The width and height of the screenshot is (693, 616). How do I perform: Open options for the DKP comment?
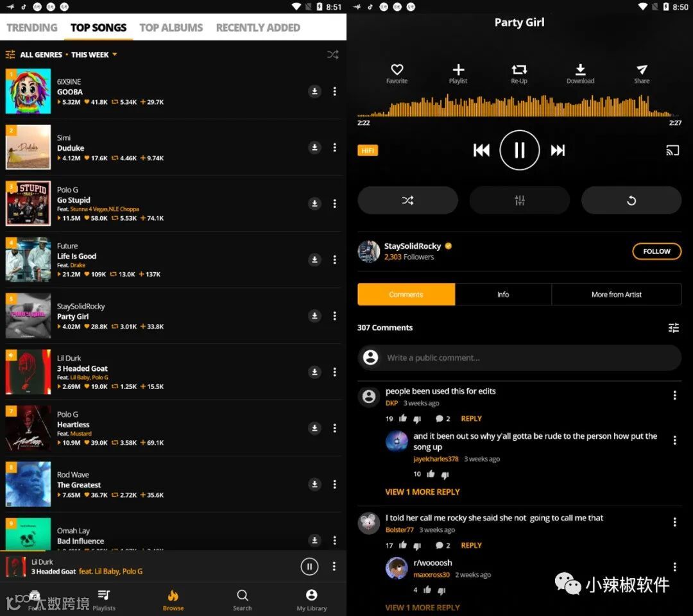674,395
